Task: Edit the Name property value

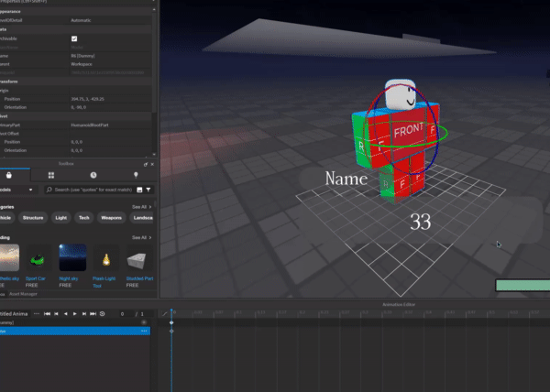Action: click(82, 56)
